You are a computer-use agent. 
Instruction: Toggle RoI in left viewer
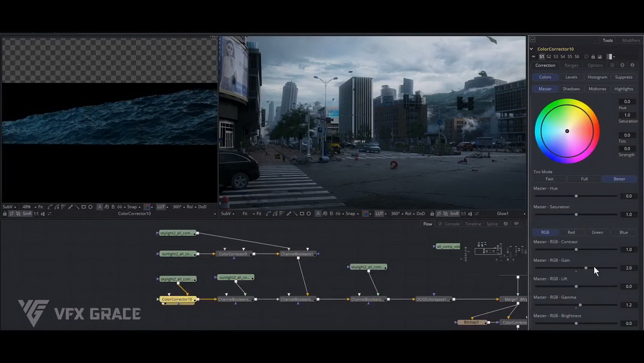click(189, 207)
